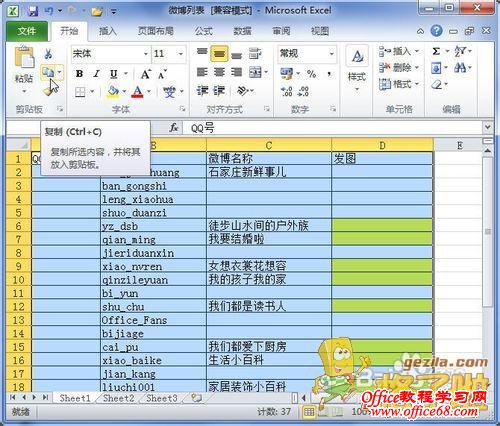This screenshot has height=426, width=500.
Task: Switch to the 视图 View tab
Action: tap(320, 31)
